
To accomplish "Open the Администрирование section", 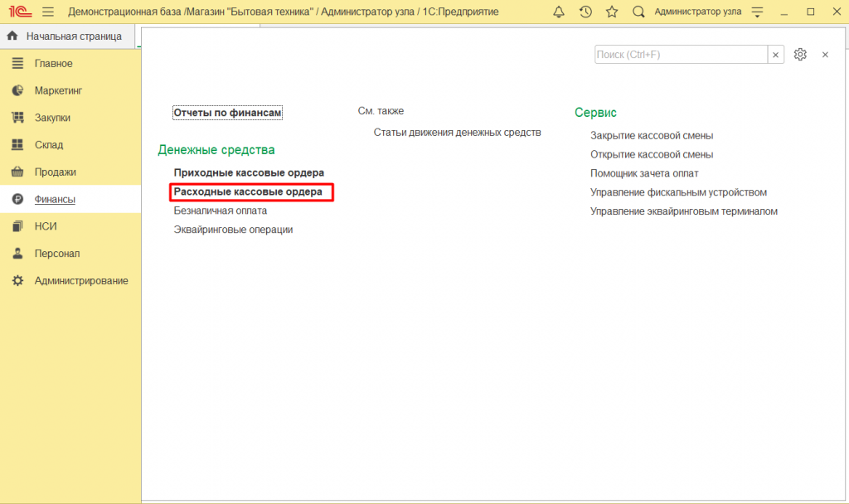I will pos(80,281).
